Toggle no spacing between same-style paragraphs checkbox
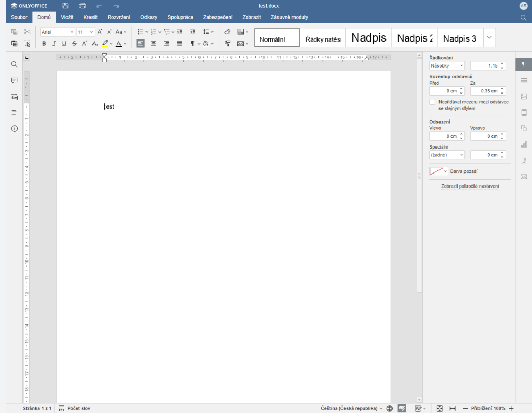 (x=432, y=102)
